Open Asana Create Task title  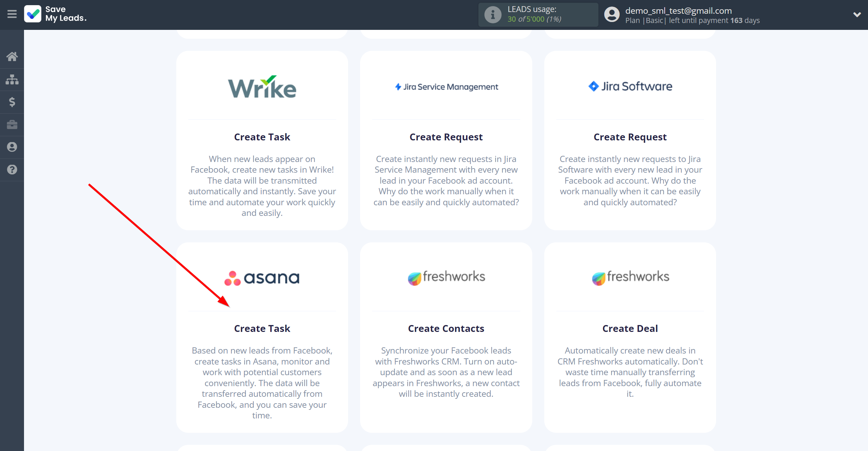[262, 328]
